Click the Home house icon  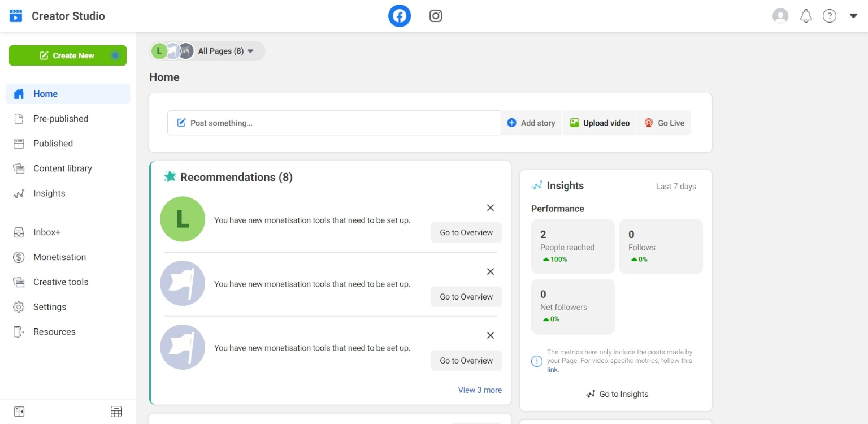point(19,94)
